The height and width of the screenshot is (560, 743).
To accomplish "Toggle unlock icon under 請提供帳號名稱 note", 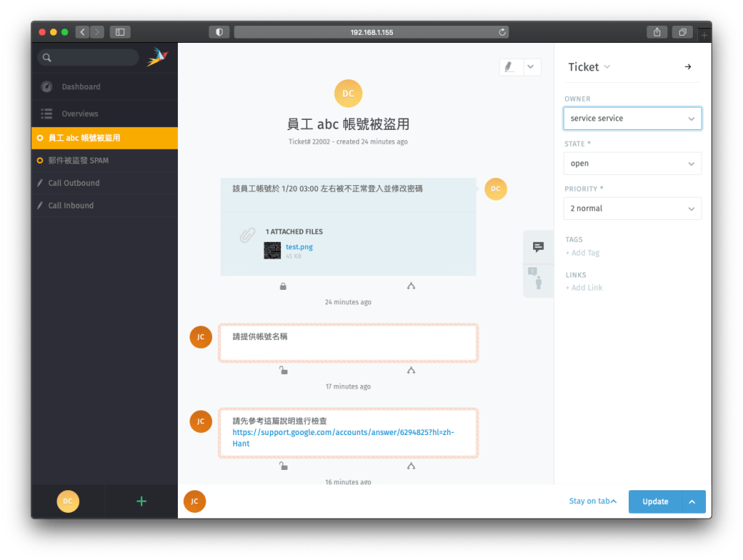I will click(283, 370).
